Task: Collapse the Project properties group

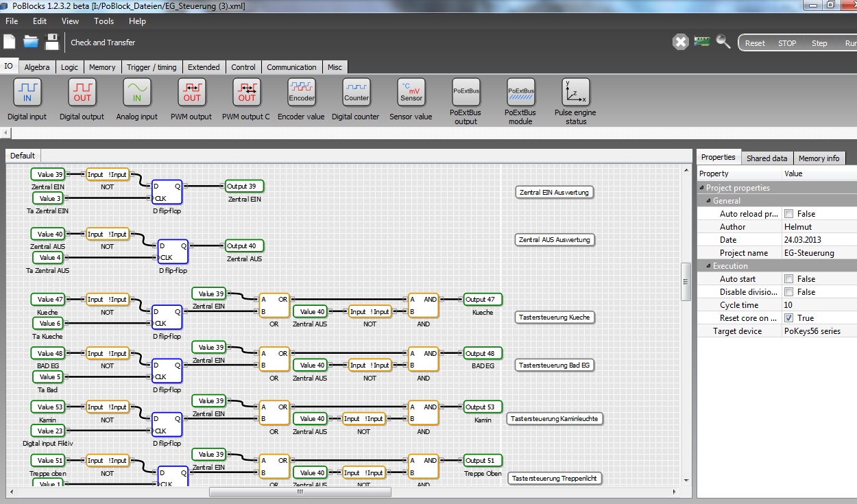Action: 701,188
